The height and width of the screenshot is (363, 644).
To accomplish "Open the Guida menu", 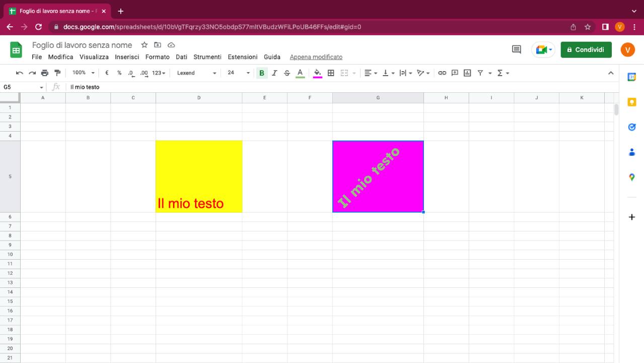I will pyautogui.click(x=272, y=57).
